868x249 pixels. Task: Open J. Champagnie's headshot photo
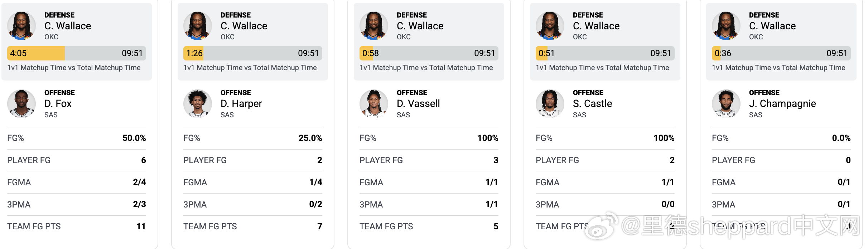(726, 104)
